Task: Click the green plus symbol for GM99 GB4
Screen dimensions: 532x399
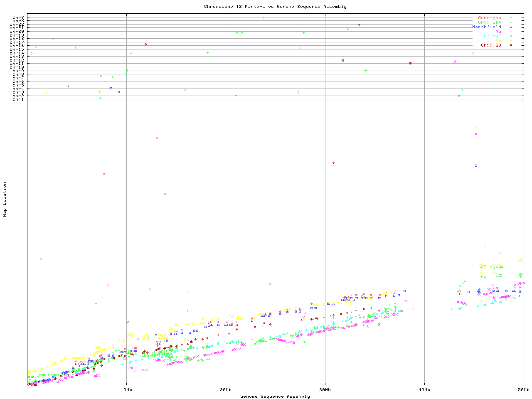Action: pyautogui.click(x=511, y=22)
